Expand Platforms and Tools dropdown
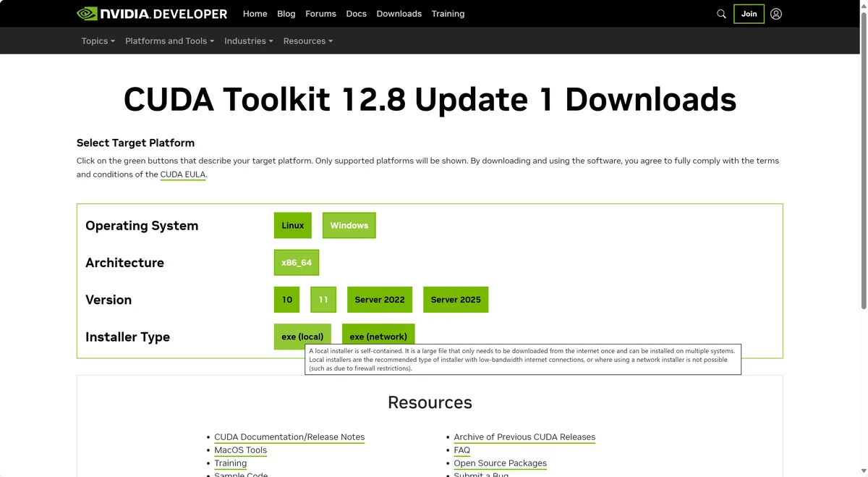868x477 pixels. point(169,41)
